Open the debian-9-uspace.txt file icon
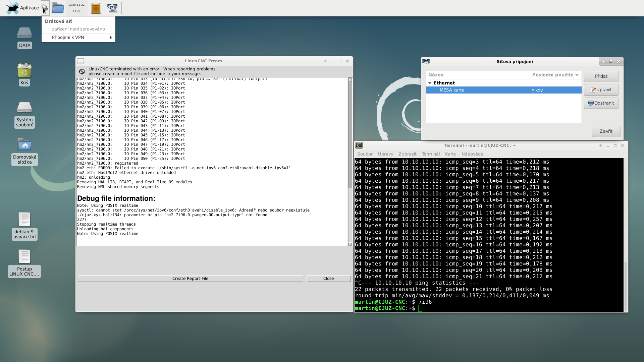644x362 pixels. [24, 220]
